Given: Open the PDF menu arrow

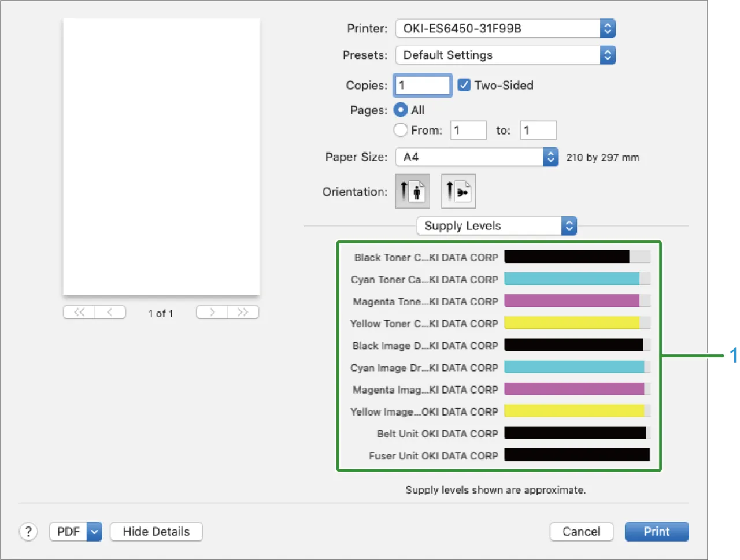Looking at the screenshot, I should tap(94, 532).
